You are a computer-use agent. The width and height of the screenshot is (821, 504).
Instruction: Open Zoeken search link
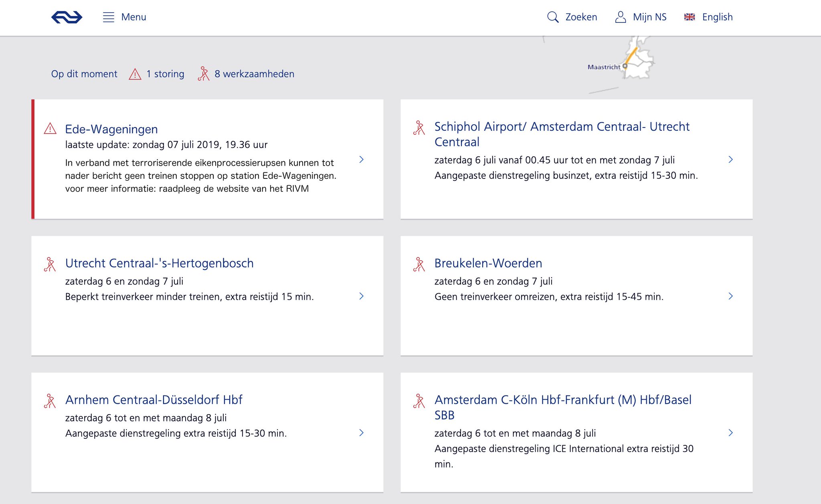[581, 17]
